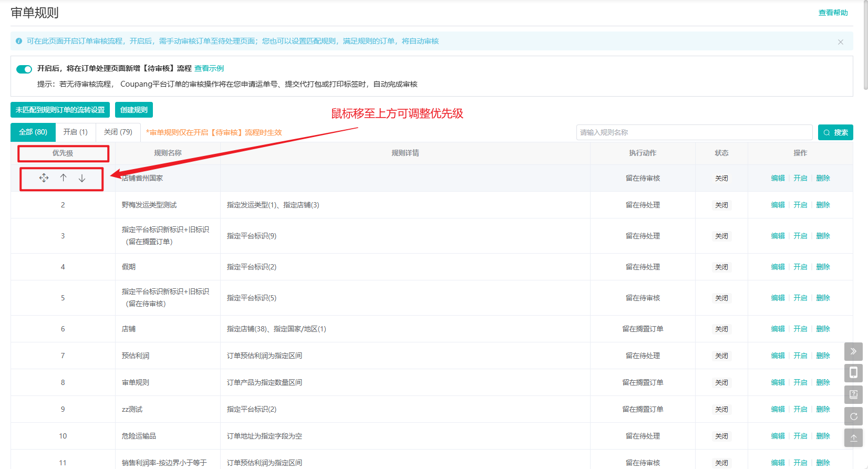
Task: Click detail text 指定店铺(38)、指定国家/地区(1)
Action: tap(276, 329)
